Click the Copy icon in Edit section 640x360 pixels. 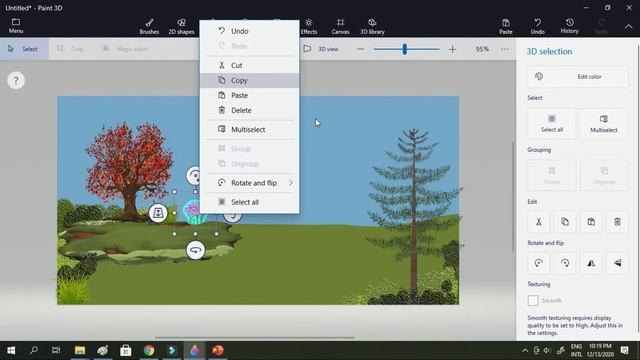[x=565, y=222]
